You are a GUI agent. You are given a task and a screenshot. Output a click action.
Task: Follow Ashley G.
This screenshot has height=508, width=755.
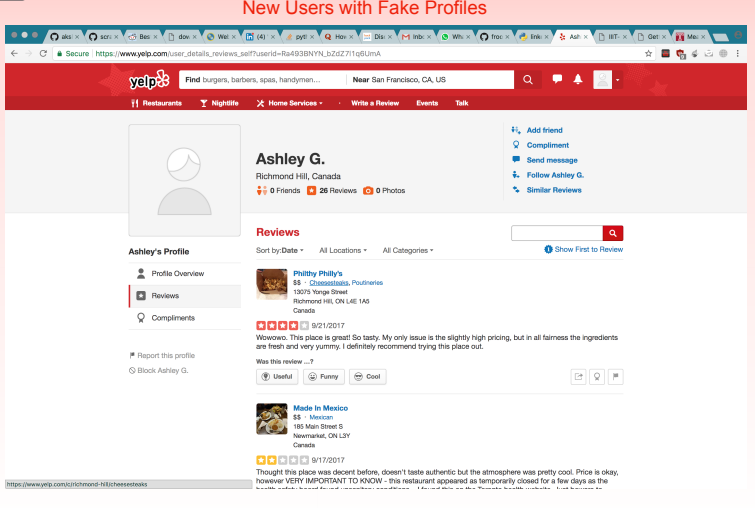[555, 175]
